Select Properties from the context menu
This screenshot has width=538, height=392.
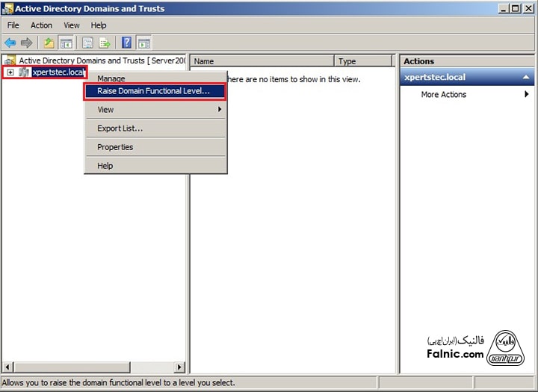[115, 147]
